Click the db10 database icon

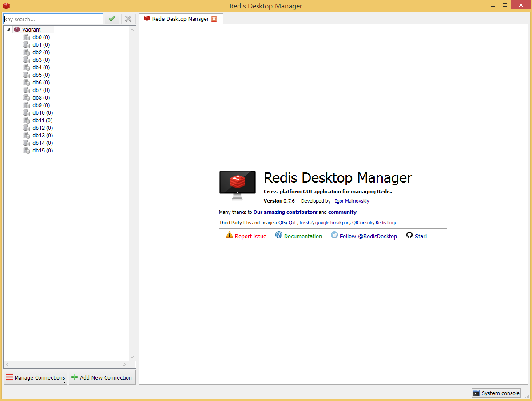point(26,113)
